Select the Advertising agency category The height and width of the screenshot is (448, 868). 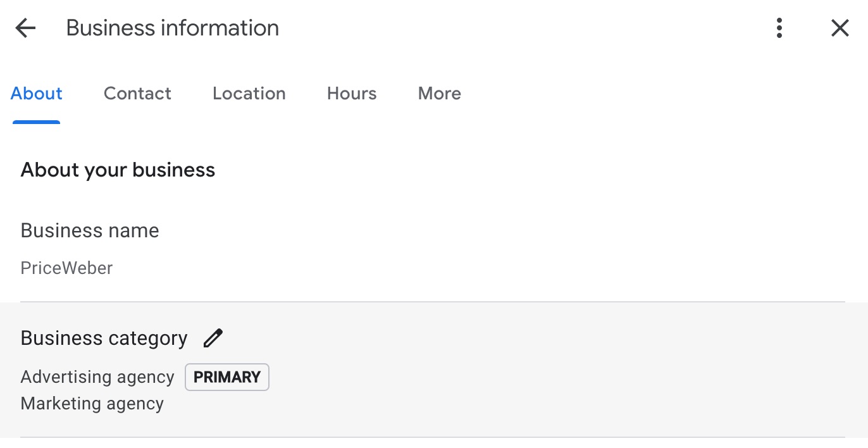click(x=97, y=377)
